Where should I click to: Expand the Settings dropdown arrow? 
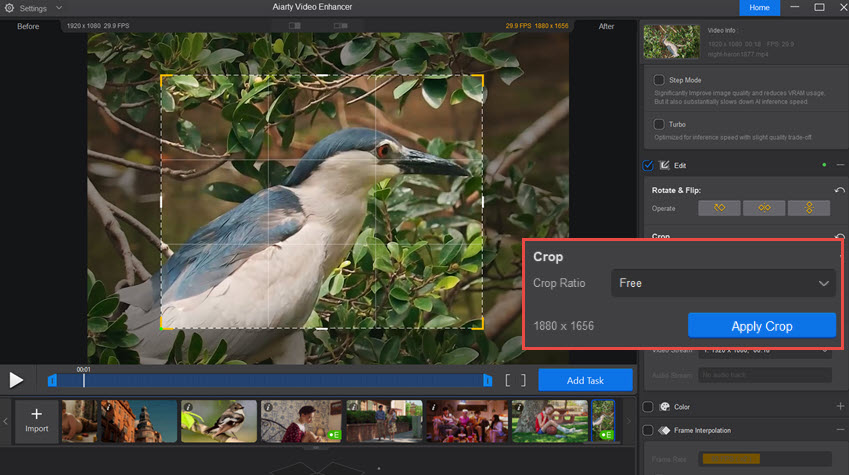(58, 8)
